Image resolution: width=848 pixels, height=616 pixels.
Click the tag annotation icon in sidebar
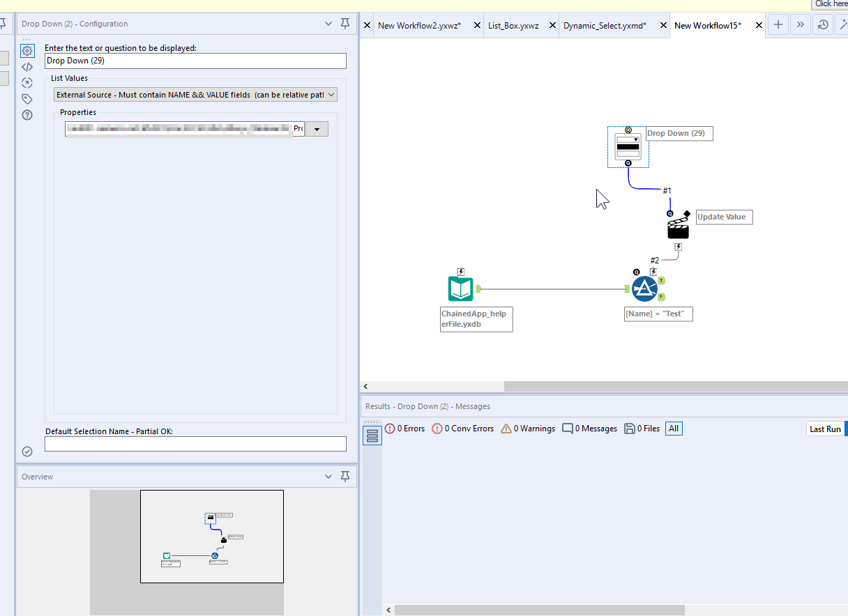(27, 98)
